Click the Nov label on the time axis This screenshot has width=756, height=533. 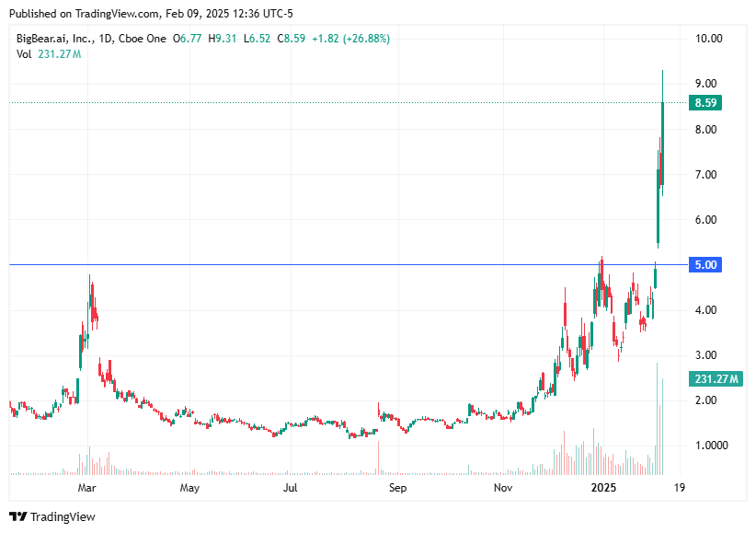point(503,488)
